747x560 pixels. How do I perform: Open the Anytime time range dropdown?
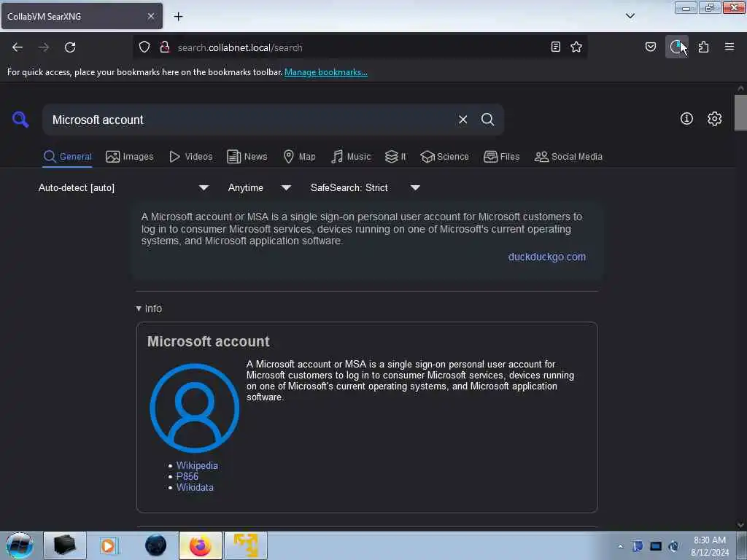(259, 187)
